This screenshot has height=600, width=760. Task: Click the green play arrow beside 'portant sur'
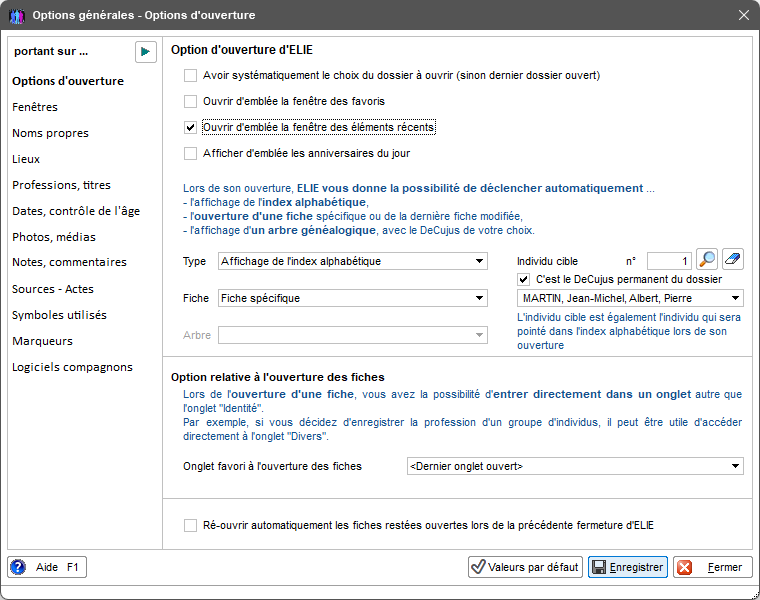[145, 52]
